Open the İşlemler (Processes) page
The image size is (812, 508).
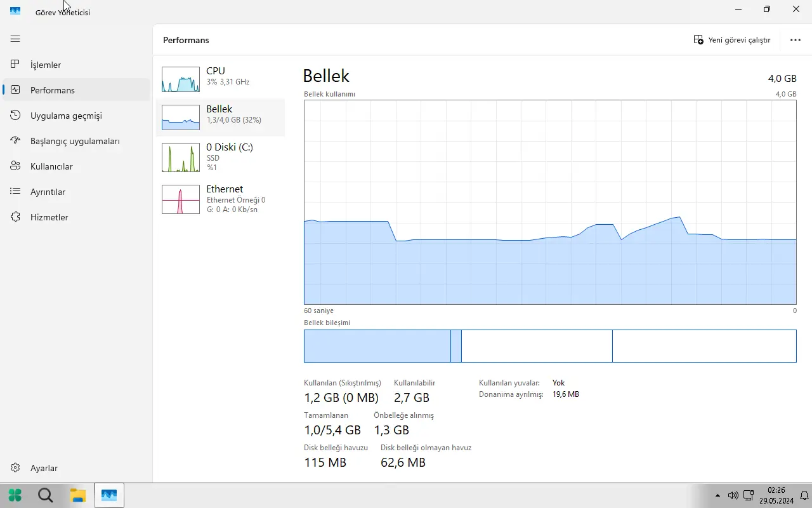click(x=76, y=65)
